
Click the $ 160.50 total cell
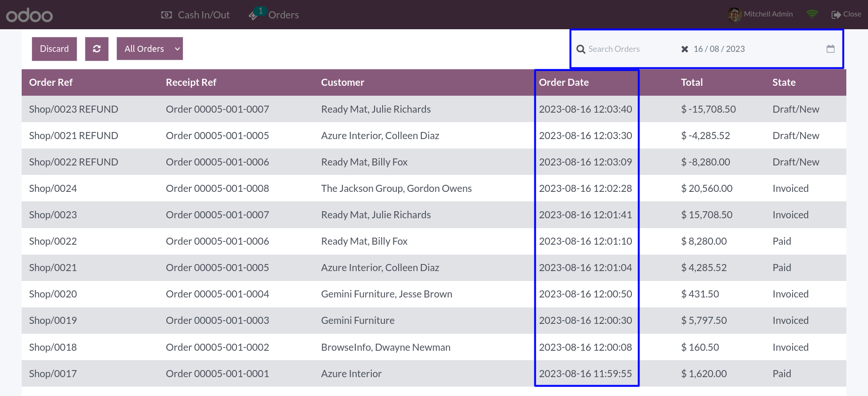pos(700,347)
